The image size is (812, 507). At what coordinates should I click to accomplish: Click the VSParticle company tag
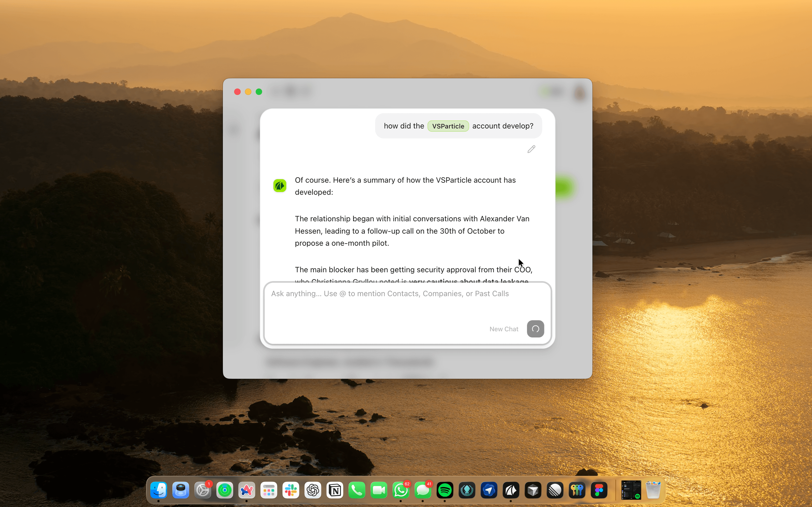coord(448,126)
